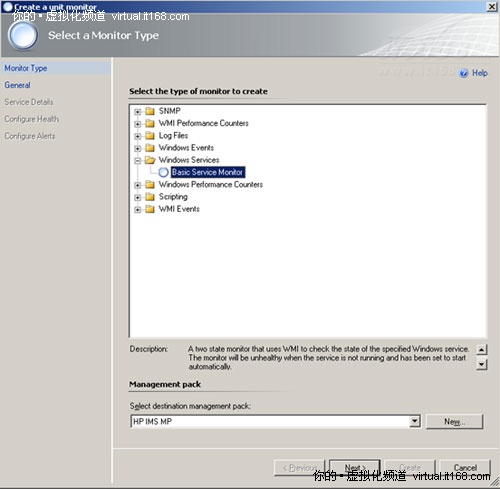Open the General wizard step

point(17,85)
